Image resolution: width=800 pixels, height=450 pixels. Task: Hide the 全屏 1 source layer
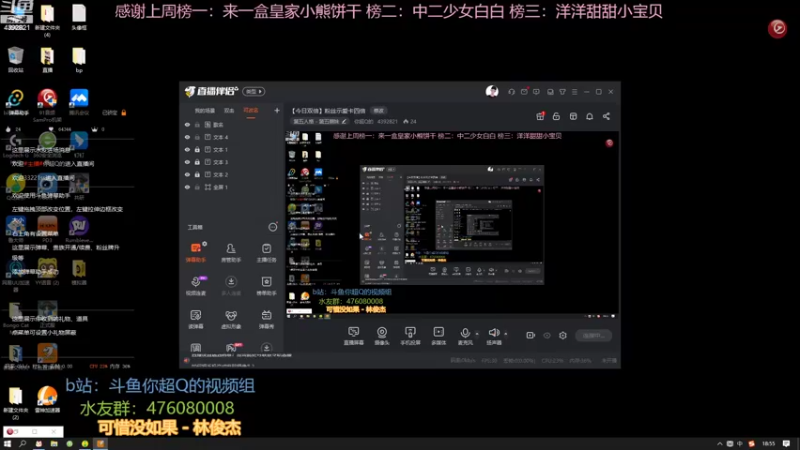187,187
